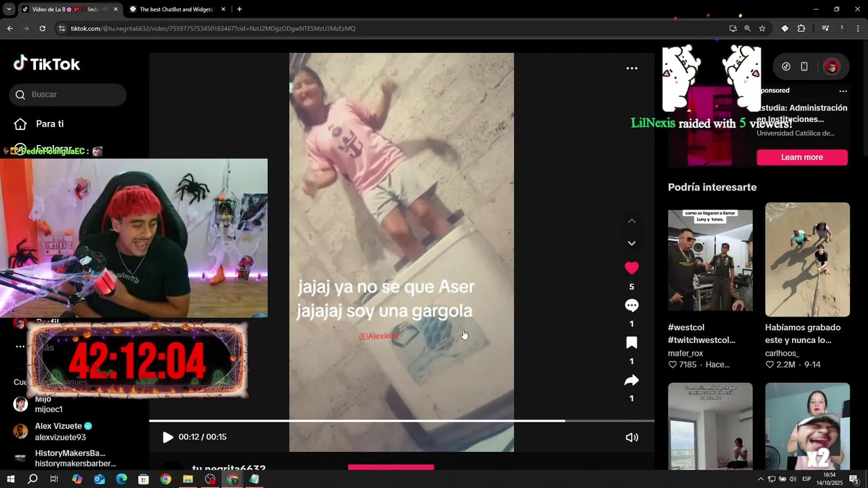
Task: Open the zoom magnifier icon in the address bar
Action: (x=747, y=28)
